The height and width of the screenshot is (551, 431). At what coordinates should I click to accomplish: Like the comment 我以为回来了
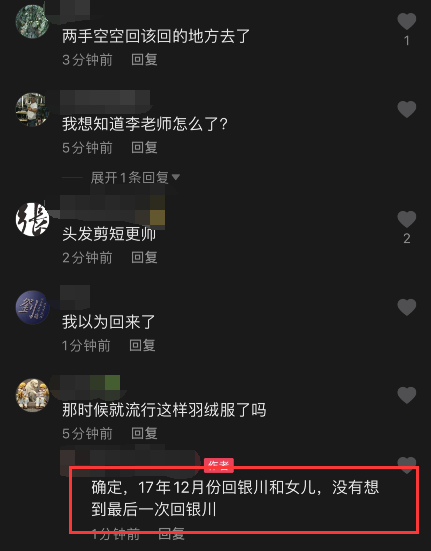click(406, 307)
